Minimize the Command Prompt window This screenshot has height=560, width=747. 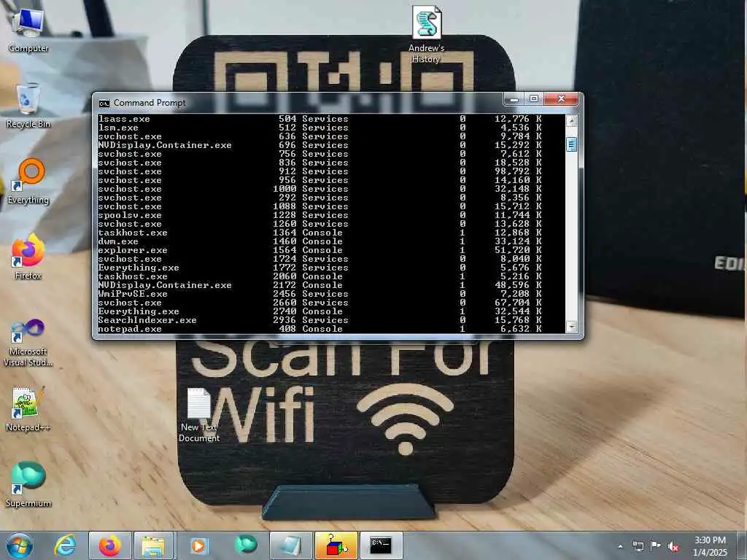(x=514, y=99)
